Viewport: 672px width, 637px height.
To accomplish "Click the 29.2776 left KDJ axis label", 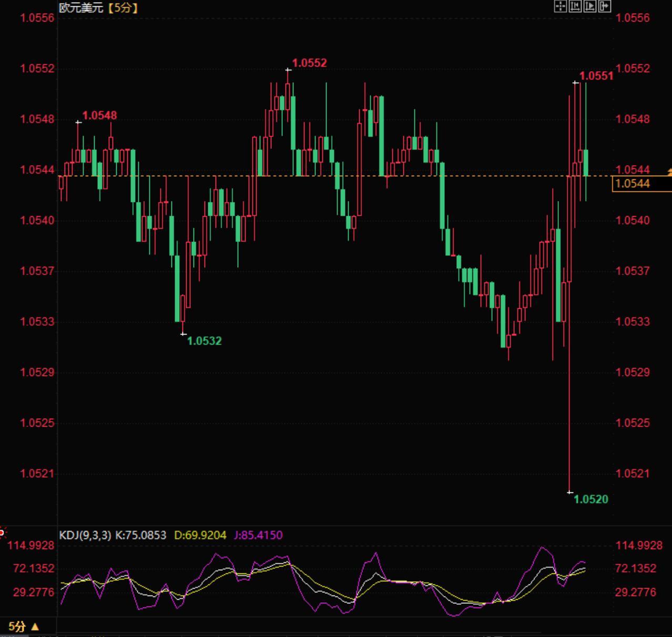I will (34, 592).
